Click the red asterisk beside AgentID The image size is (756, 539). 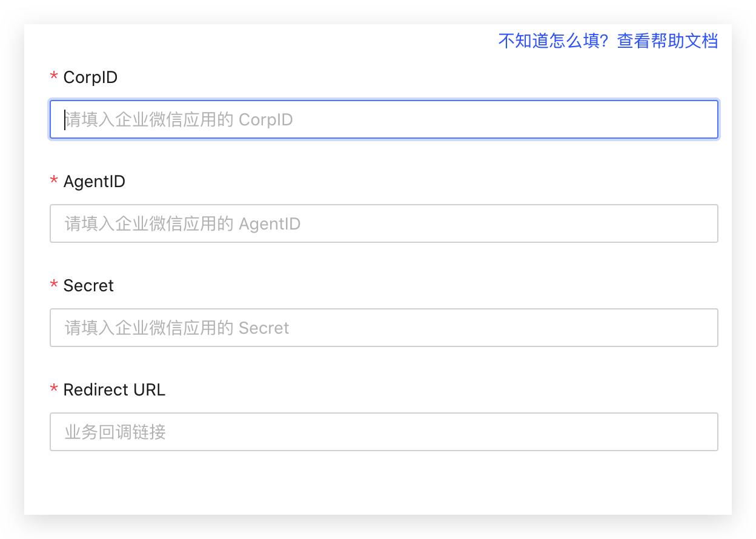coord(54,182)
